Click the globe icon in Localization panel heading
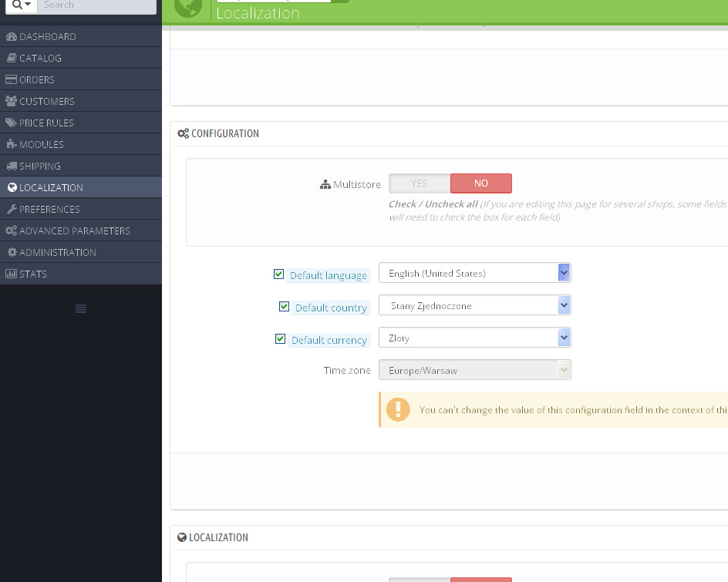This screenshot has height=582, width=728. point(182,537)
